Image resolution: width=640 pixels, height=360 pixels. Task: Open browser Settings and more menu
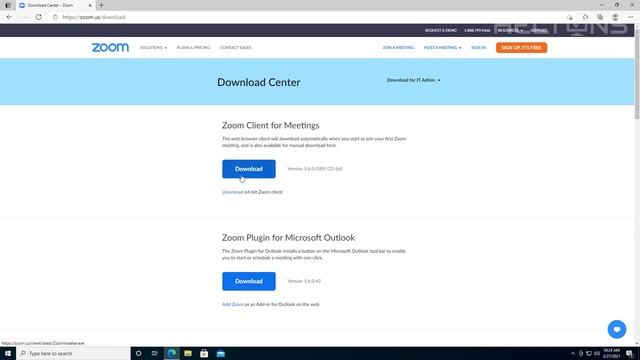tap(630, 17)
